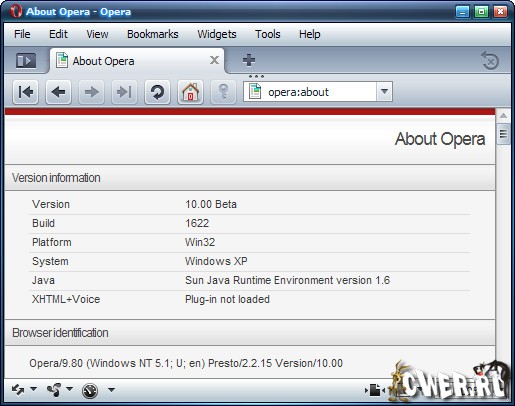Open the closed tabs trash icon
Image resolution: width=515 pixels, height=406 pixels.
point(490,61)
